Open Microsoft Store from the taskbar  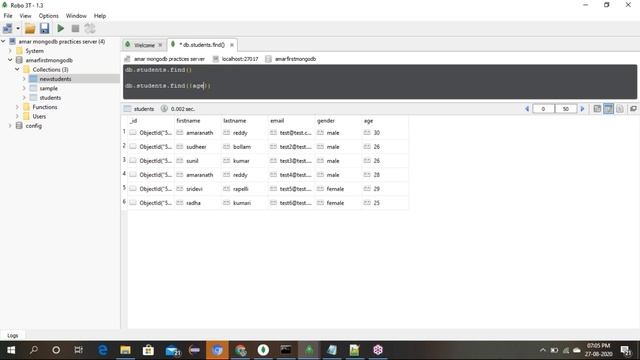(x=148, y=350)
